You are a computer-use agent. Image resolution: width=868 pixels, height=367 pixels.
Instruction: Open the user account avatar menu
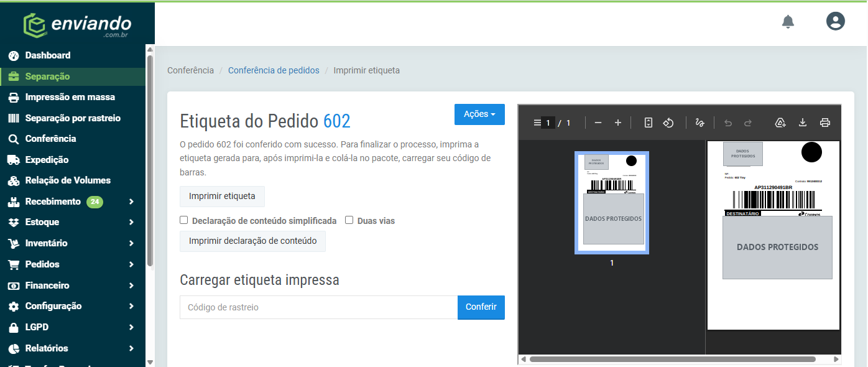point(836,21)
